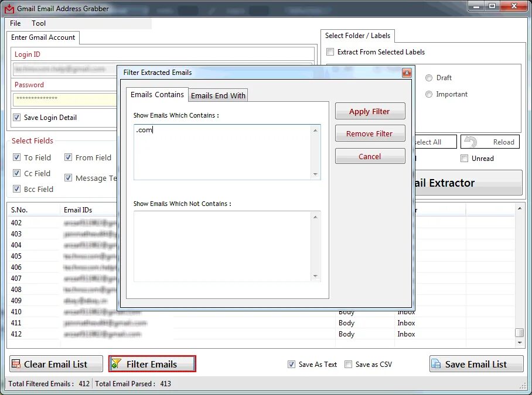Image resolution: width=532 pixels, height=395 pixels.
Task: Click the email list scrollbar thumb
Action: pos(520,332)
